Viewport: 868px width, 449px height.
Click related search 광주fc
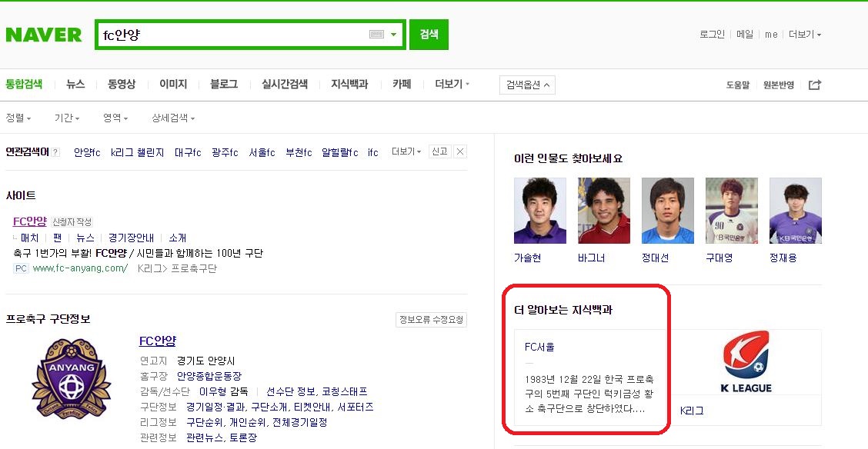(x=225, y=152)
